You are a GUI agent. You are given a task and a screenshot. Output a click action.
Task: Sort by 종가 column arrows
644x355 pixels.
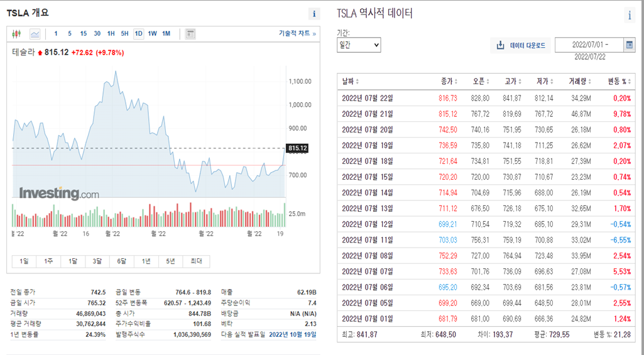pyautogui.click(x=456, y=82)
